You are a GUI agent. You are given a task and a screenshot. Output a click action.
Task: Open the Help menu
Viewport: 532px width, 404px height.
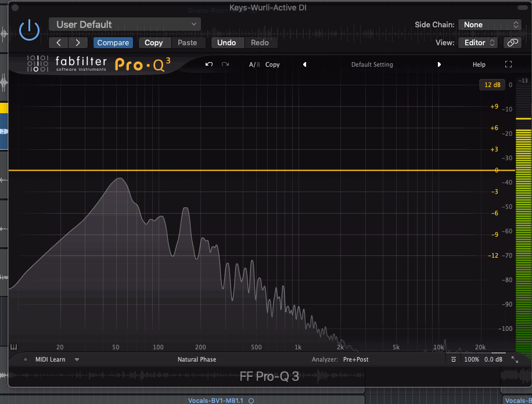point(479,64)
